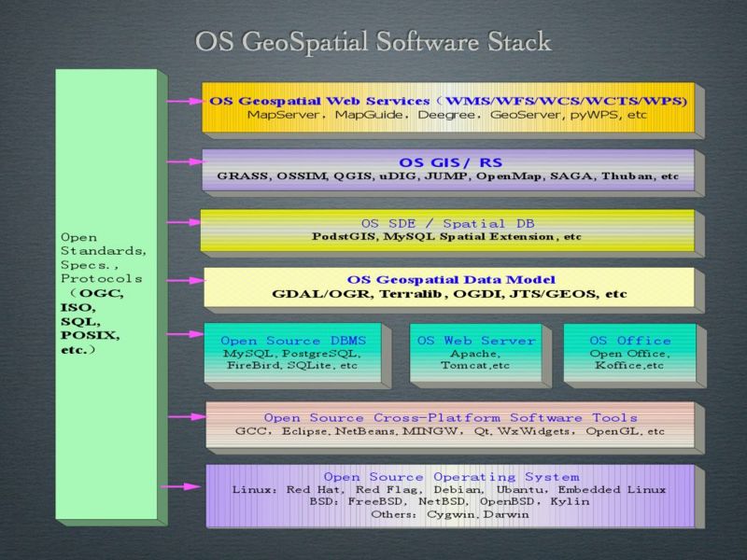Image resolution: width=747 pixels, height=560 pixels.
Task: Select the OS Web Server box
Action: [476, 353]
